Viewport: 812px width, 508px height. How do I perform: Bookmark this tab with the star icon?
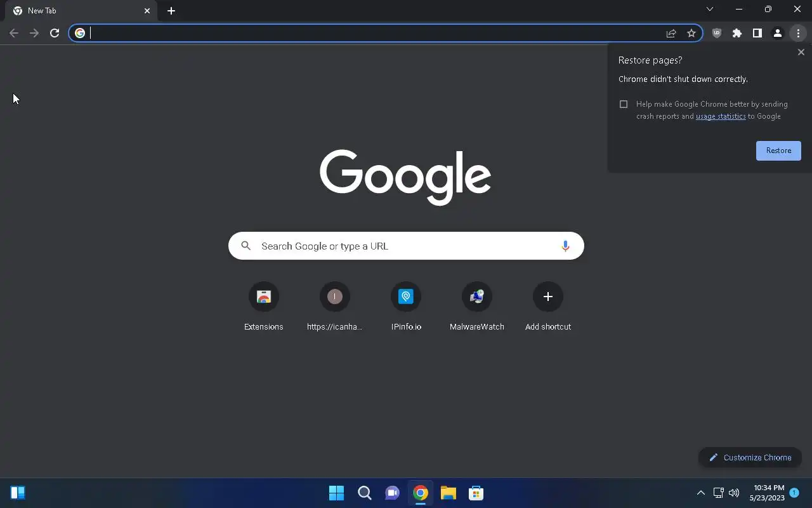pos(691,33)
